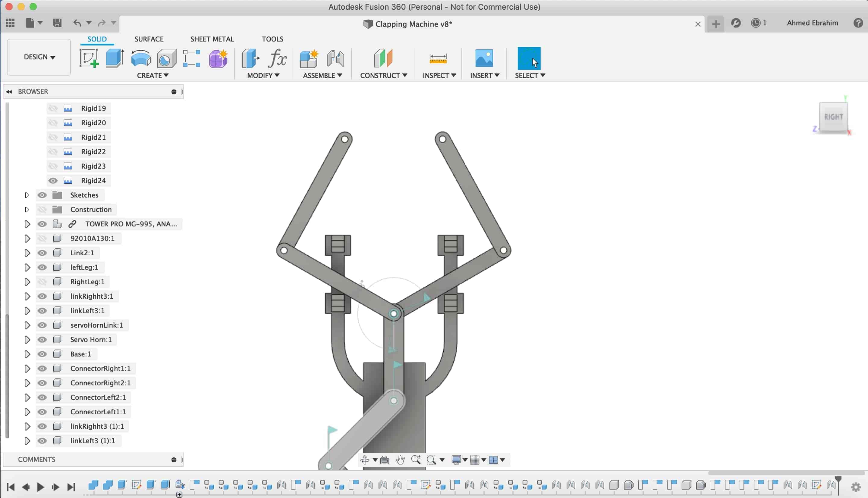
Task: Click the Offset Plane construct icon
Action: (383, 58)
